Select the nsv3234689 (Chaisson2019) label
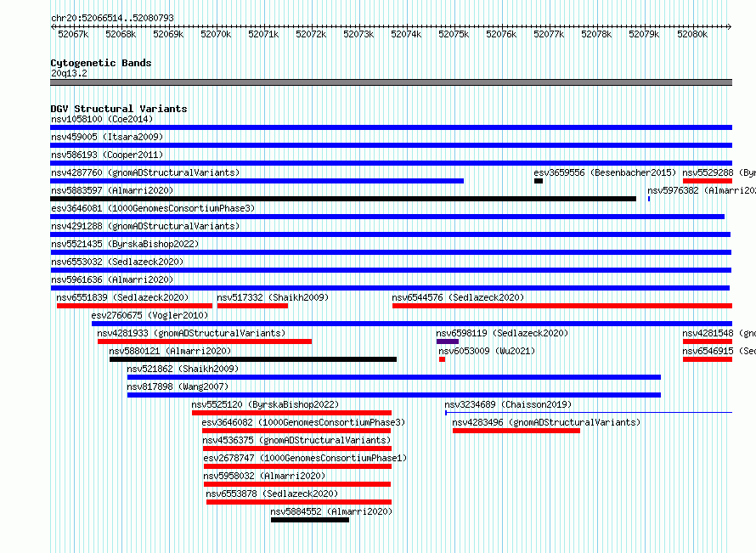Image resolution: width=756 pixels, height=553 pixels. coord(508,404)
